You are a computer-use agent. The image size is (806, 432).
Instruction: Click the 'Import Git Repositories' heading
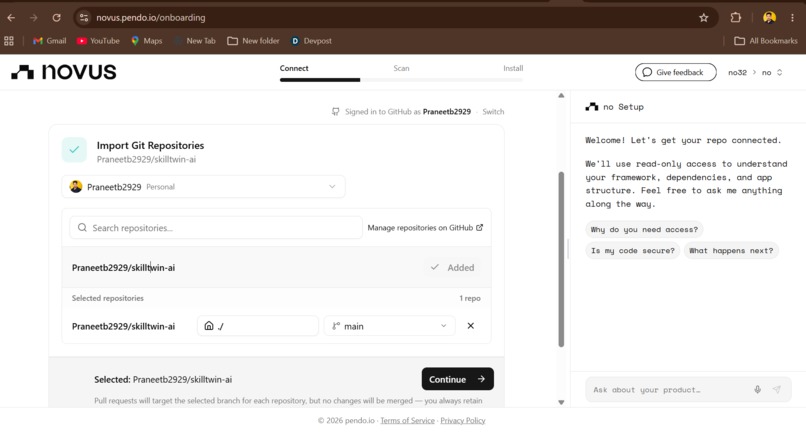(x=150, y=146)
